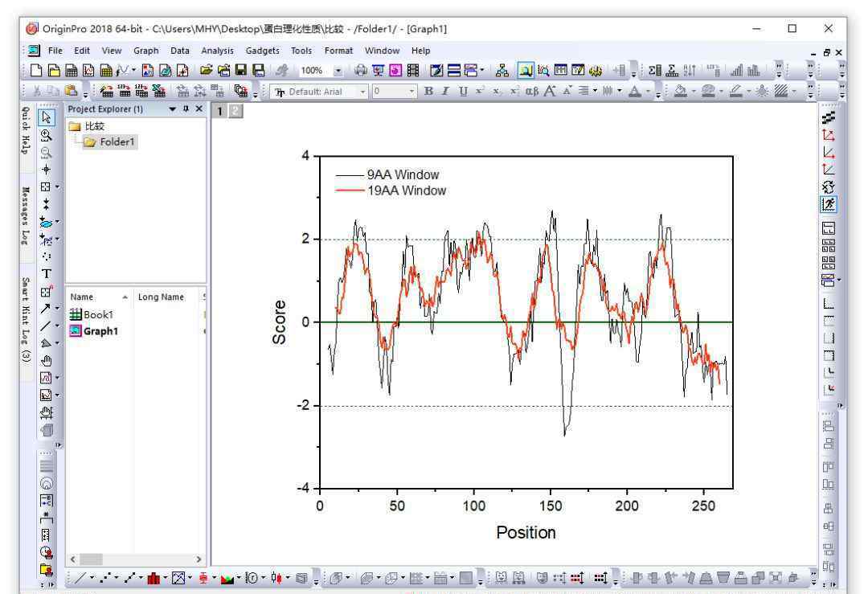Click the Statistics on Columns sigma icon
Screen dimensions: 868x594
654,70
